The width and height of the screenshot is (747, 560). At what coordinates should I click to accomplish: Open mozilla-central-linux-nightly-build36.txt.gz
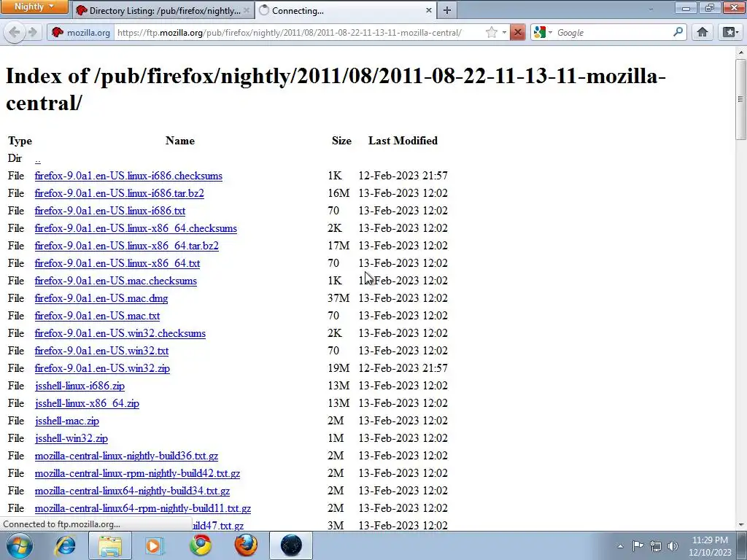126,456
